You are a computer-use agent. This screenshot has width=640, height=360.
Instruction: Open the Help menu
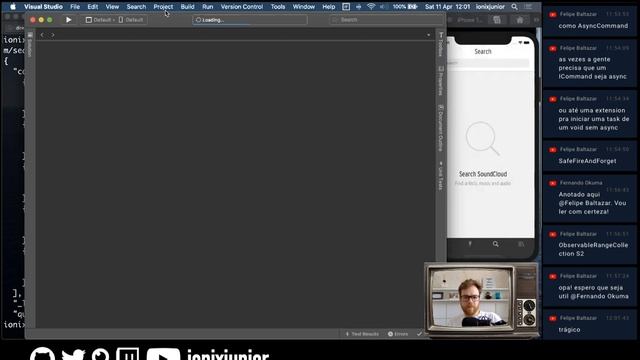pos(329,7)
